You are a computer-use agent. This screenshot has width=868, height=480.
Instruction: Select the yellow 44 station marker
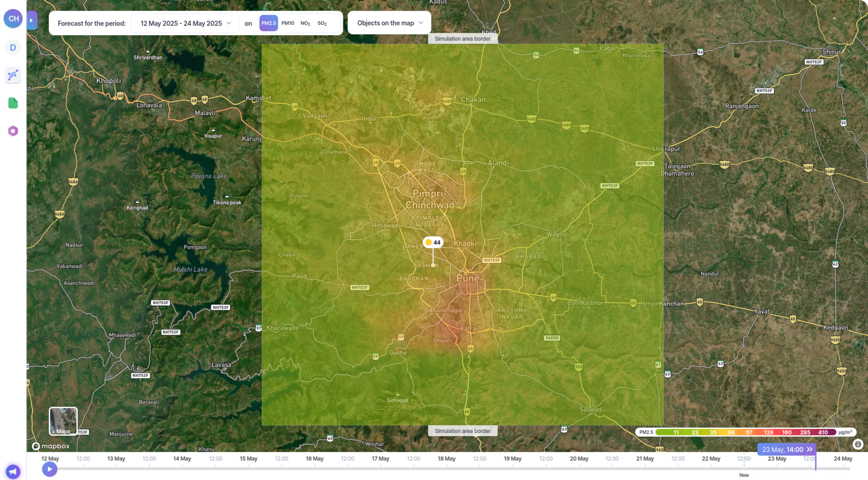click(x=433, y=242)
